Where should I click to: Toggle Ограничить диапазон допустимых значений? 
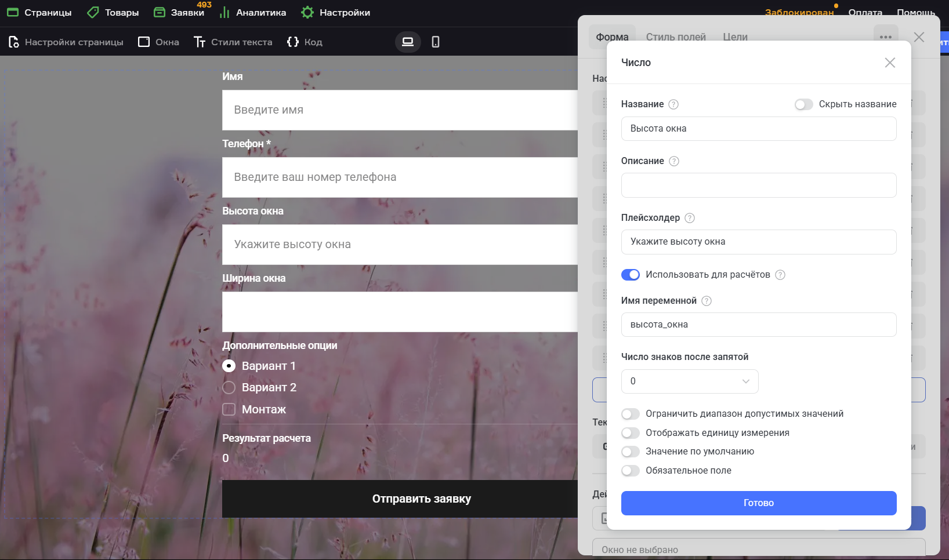631,414
